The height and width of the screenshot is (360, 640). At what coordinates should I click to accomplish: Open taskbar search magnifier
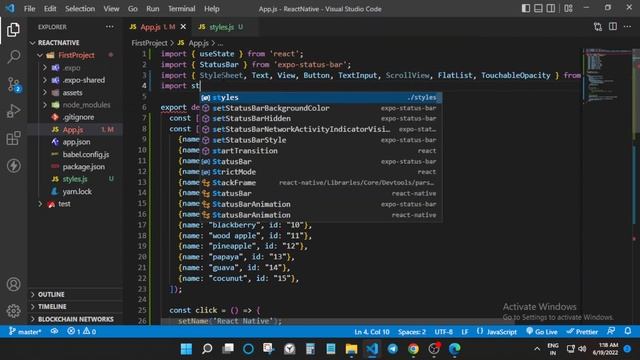(x=207, y=349)
